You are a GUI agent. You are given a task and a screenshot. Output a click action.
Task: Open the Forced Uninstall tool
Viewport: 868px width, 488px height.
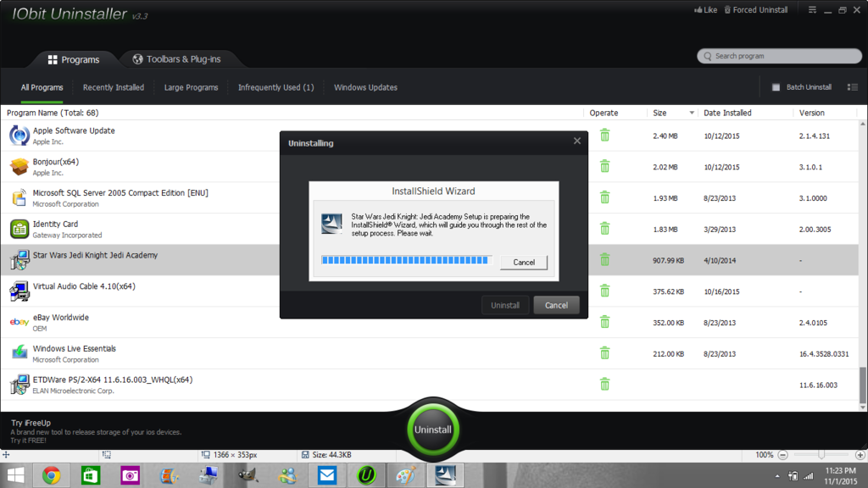755,10
